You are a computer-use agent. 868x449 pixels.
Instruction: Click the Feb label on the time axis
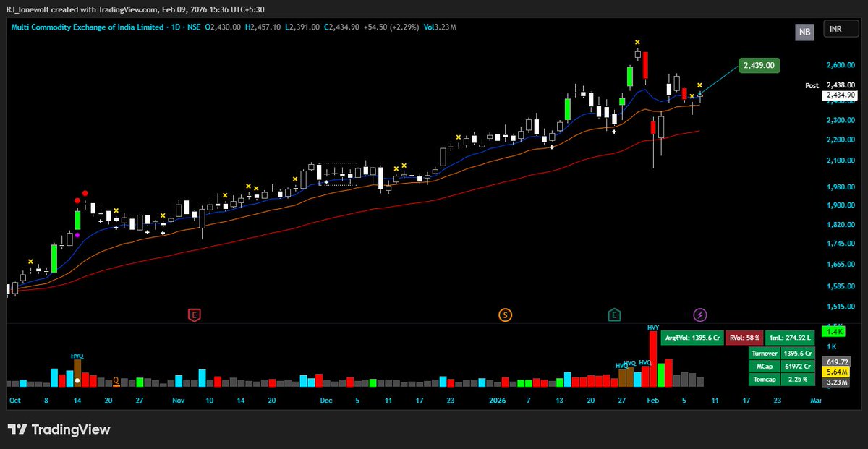point(653,400)
